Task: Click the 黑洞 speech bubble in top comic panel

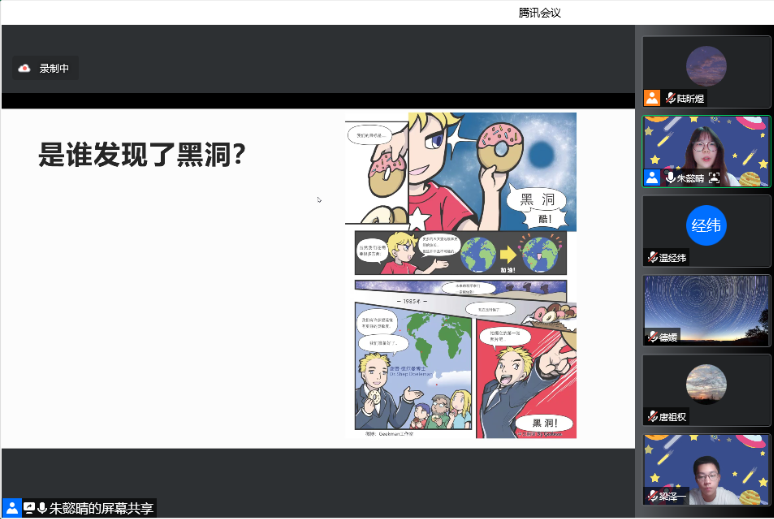Action: click(537, 200)
